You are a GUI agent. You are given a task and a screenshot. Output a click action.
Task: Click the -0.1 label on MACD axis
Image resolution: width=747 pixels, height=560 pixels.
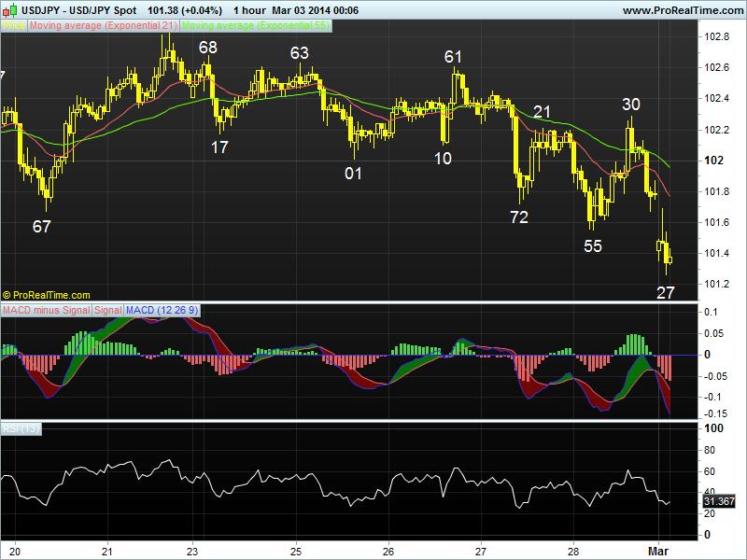[712, 397]
